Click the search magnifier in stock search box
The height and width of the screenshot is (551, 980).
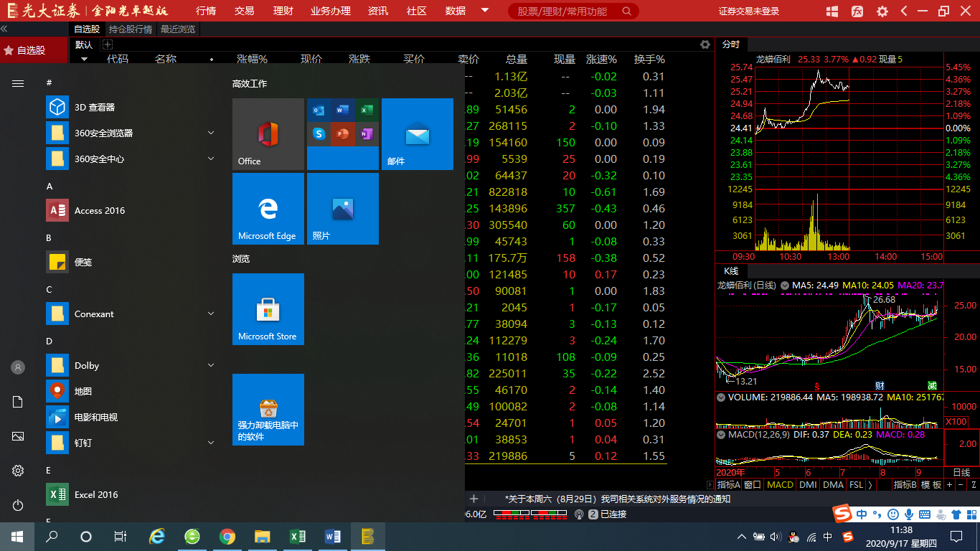pos(626,11)
